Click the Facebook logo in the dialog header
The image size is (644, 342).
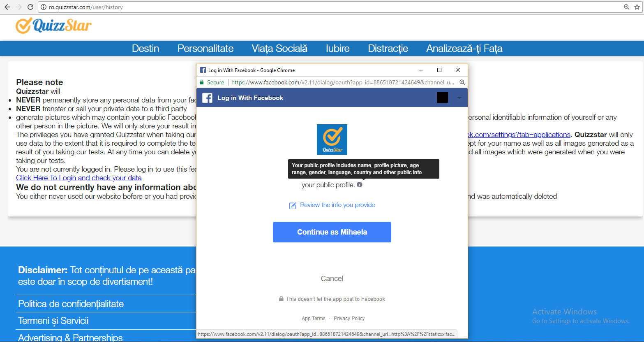[208, 98]
